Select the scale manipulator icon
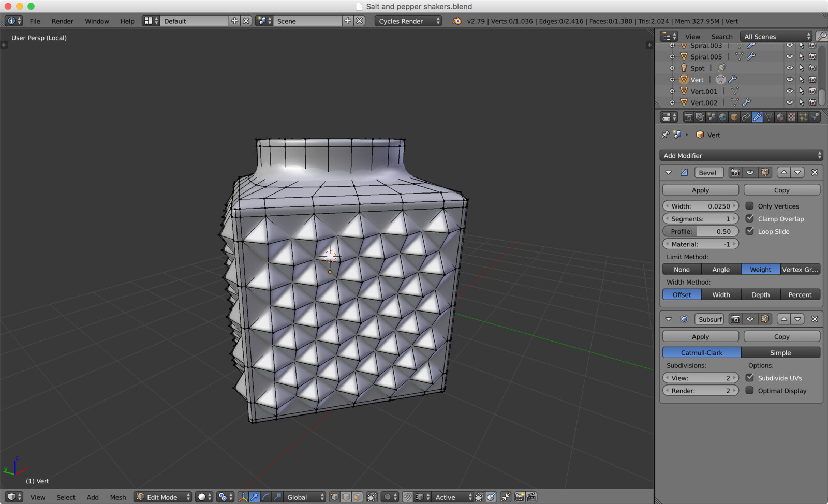The width and height of the screenshot is (828, 504). (277, 497)
